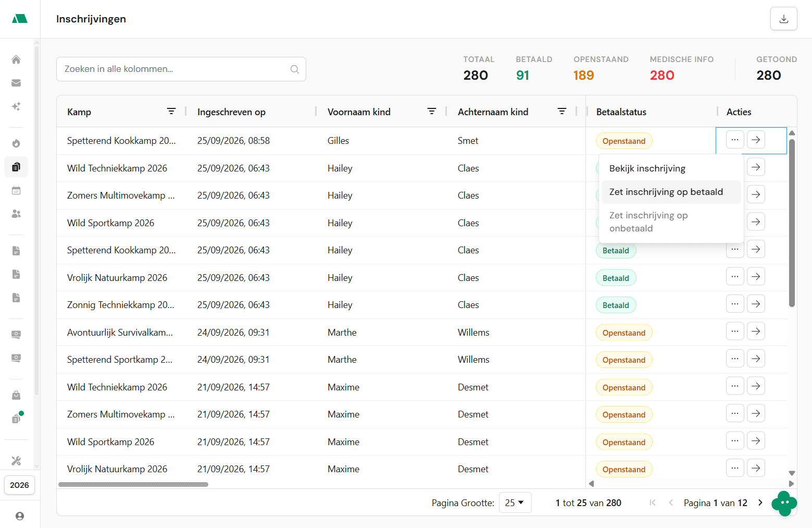Open the mail envelope icon in sidebar

pos(16,83)
